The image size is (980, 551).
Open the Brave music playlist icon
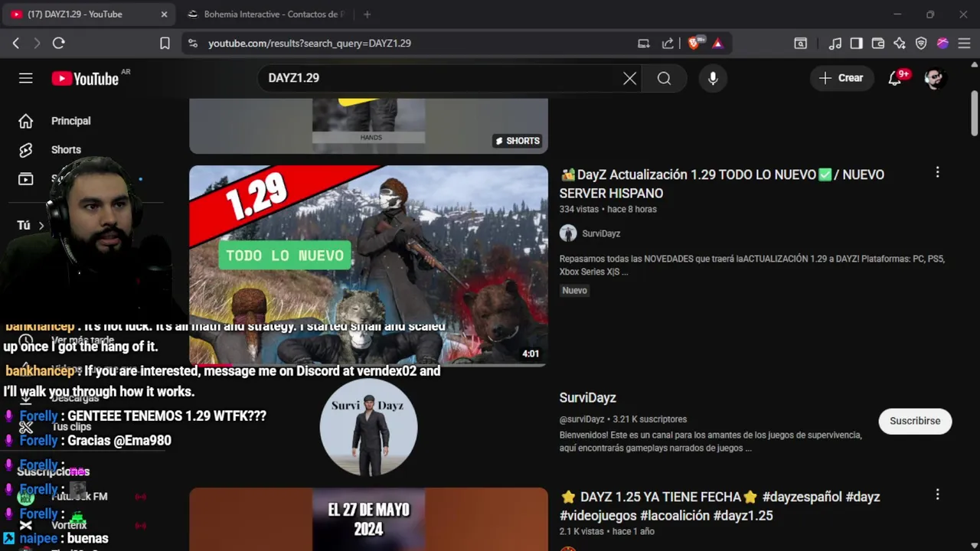(x=835, y=44)
